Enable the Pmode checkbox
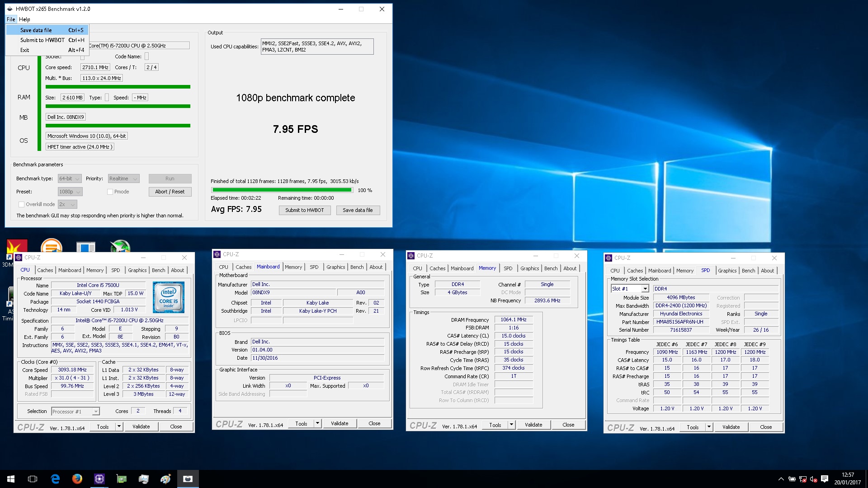Image resolution: width=868 pixels, height=488 pixels. 110,192
